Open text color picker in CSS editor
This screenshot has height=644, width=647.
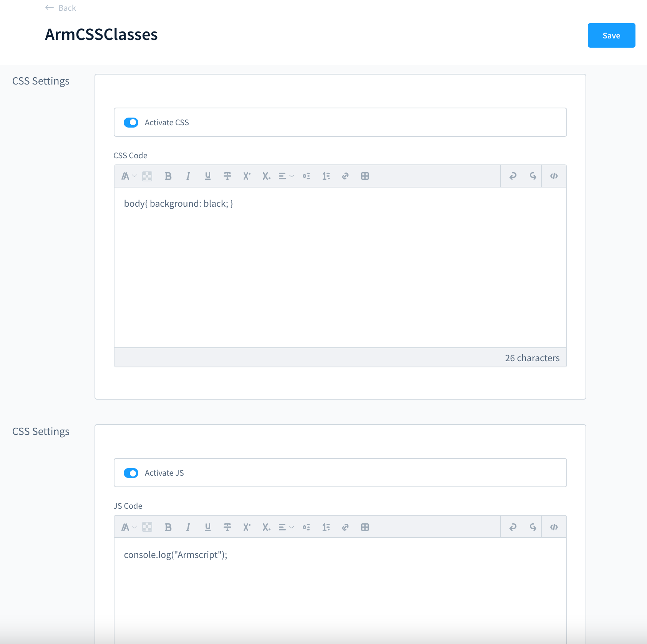(147, 176)
